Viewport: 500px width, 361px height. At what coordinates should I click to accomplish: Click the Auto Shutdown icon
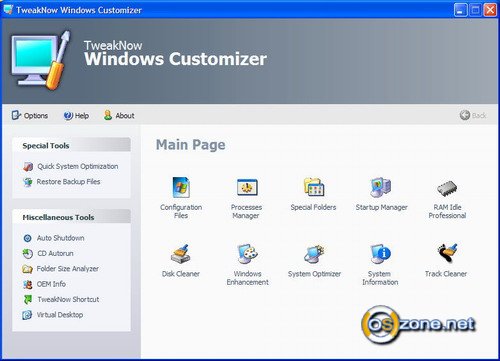click(x=27, y=238)
